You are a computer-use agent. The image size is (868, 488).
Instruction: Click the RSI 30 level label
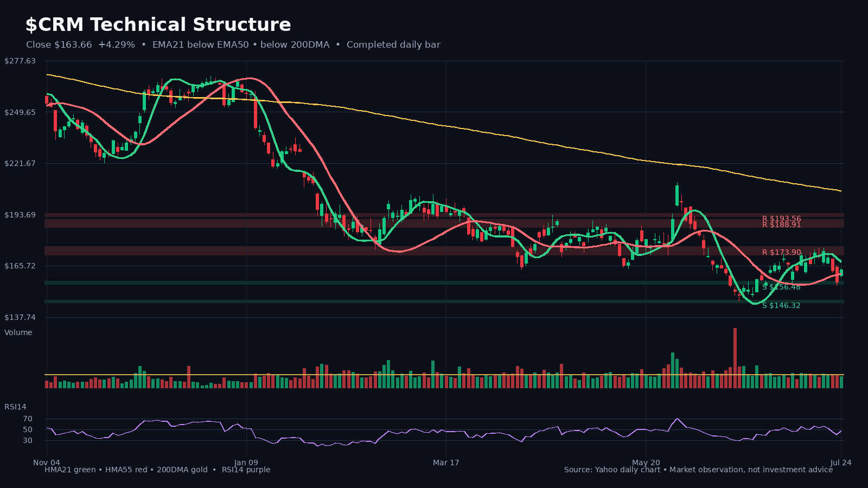pos(28,441)
